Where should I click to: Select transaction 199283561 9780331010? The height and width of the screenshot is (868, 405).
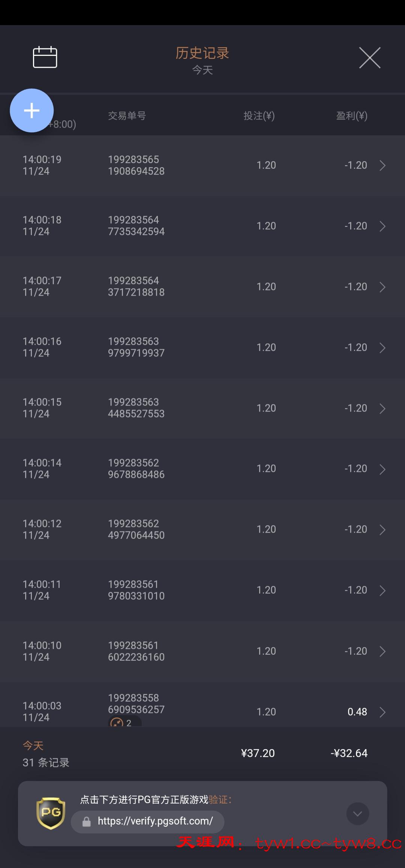pos(136,590)
